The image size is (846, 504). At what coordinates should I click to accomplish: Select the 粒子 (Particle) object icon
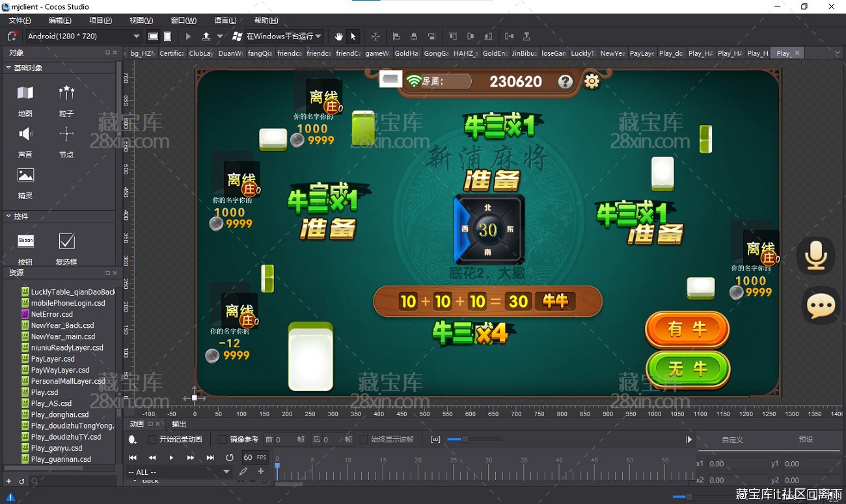66,94
